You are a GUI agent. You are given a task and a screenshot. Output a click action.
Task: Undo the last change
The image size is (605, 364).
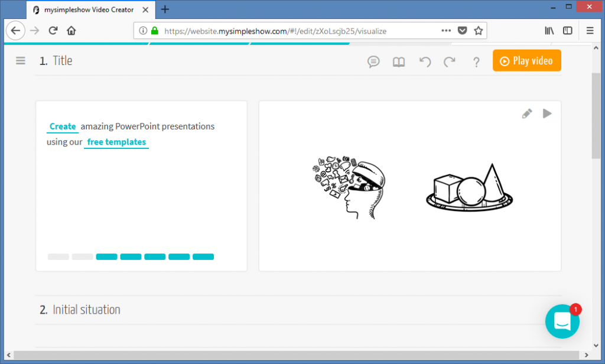[425, 62]
